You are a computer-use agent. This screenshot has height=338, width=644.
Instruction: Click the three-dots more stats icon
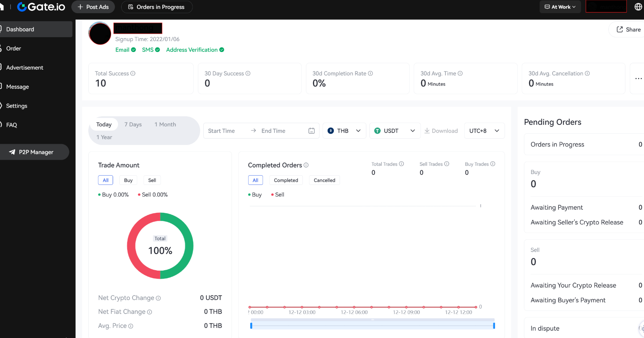(638, 79)
